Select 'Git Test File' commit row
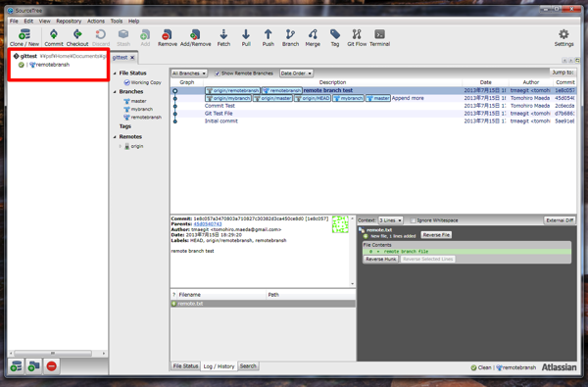 tap(373, 114)
